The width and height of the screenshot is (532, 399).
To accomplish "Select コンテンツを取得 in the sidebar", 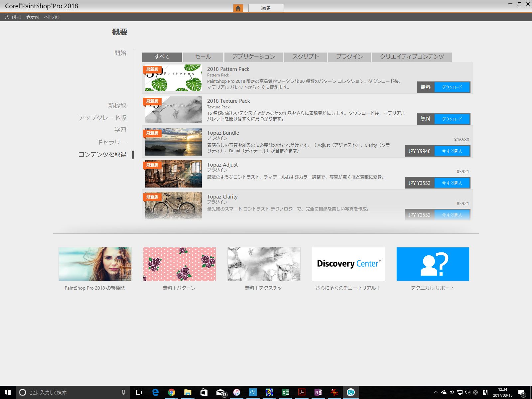I will (102, 154).
